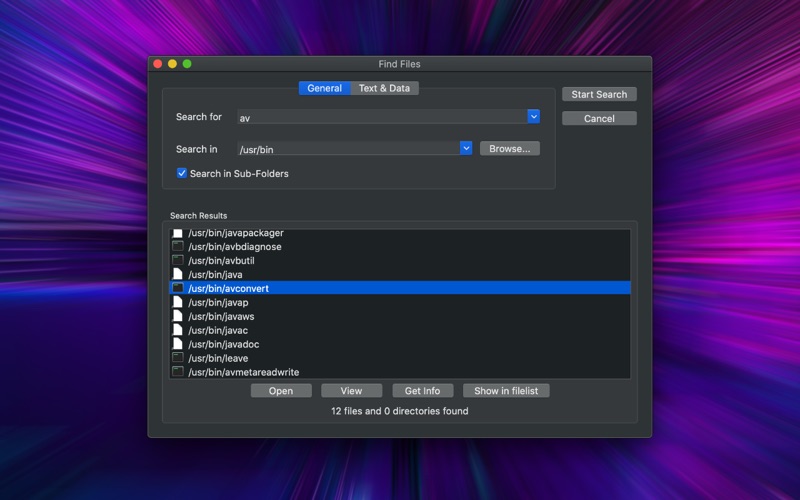This screenshot has height=500, width=800.
Task: Expand the Search in path dropdown
Action: [466, 148]
